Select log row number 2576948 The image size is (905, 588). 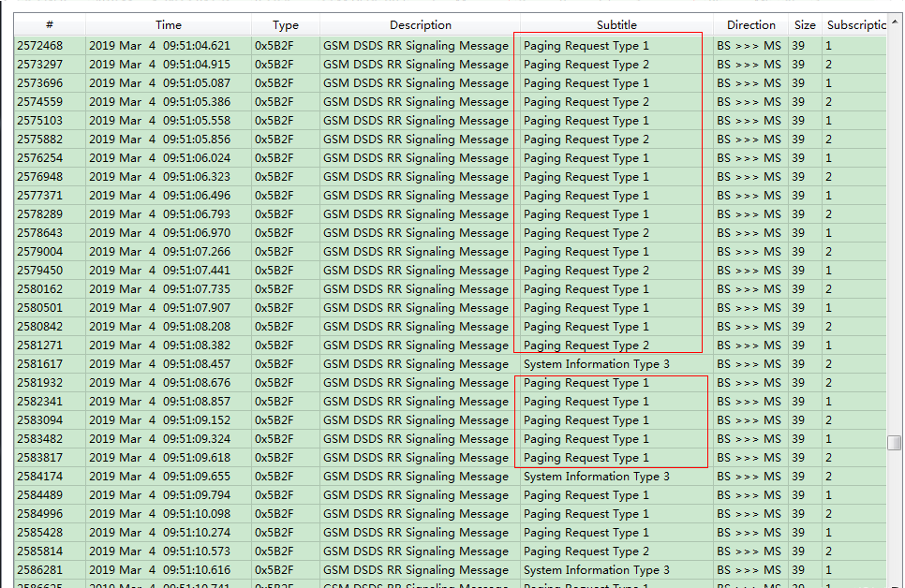pos(450,177)
